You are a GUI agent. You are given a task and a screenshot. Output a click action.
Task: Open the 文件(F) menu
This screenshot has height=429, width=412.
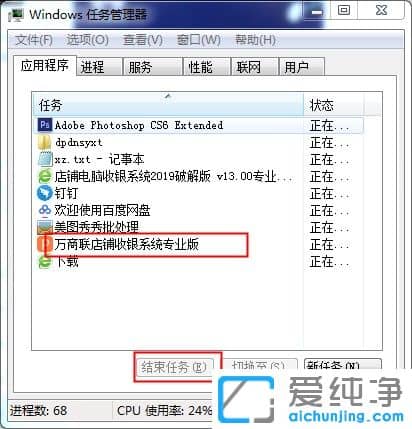[34, 40]
